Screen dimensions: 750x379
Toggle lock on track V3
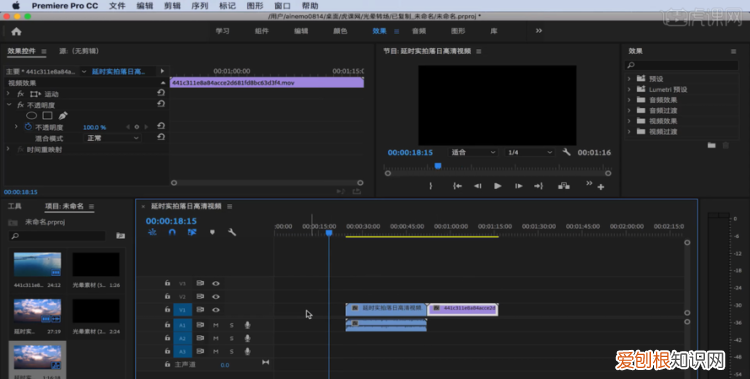pos(167,283)
